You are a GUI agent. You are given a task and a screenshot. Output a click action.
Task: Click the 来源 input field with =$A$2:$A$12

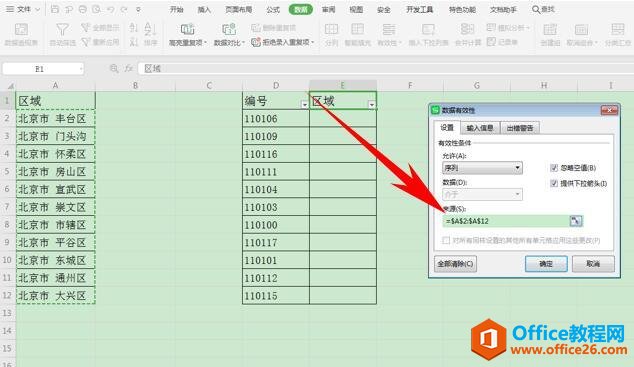(x=506, y=221)
